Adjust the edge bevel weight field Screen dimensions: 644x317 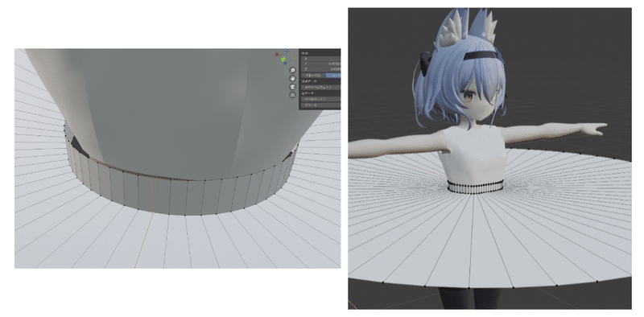tap(320, 99)
